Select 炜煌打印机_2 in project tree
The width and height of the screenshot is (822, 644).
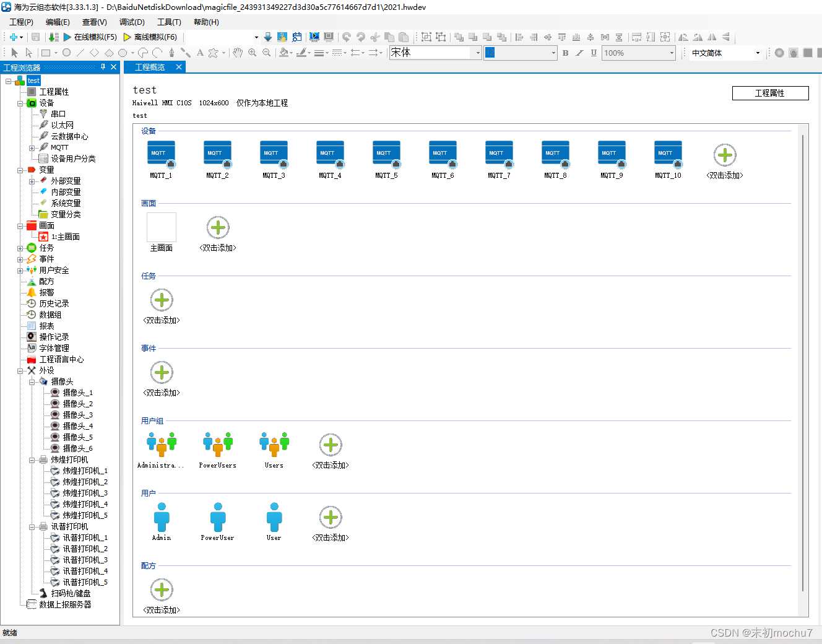(x=85, y=482)
